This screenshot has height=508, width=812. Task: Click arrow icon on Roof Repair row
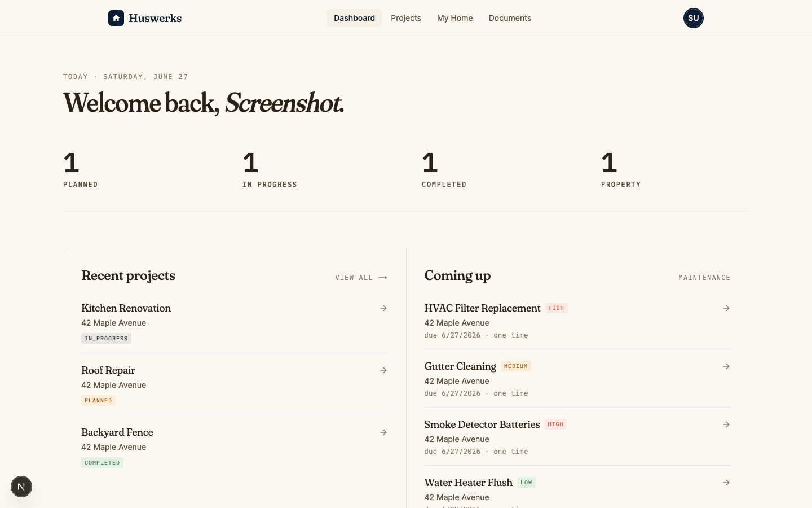(x=383, y=370)
